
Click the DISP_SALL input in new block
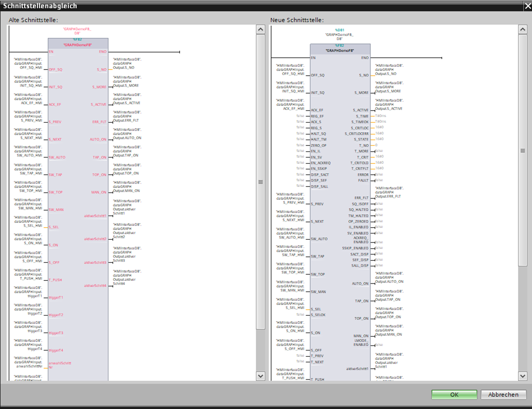pyautogui.click(x=319, y=186)
